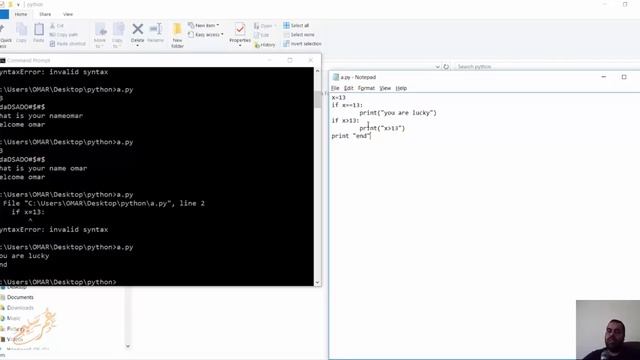
Task: Open the Properties checkmark icon
Action: click(x=240, y=29)
